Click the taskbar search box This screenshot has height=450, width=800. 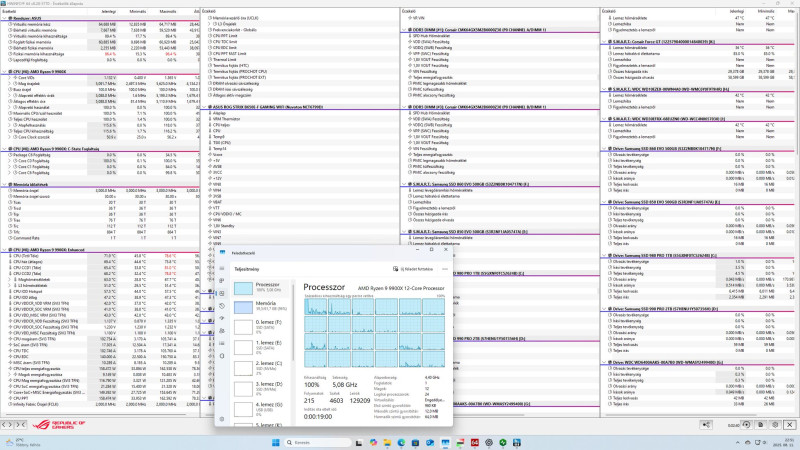pos(317,442)
